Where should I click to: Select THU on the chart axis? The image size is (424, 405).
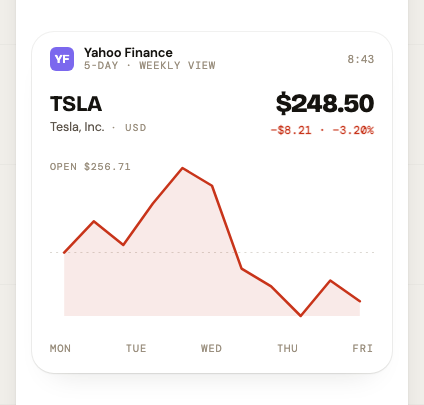pos(287,349)
